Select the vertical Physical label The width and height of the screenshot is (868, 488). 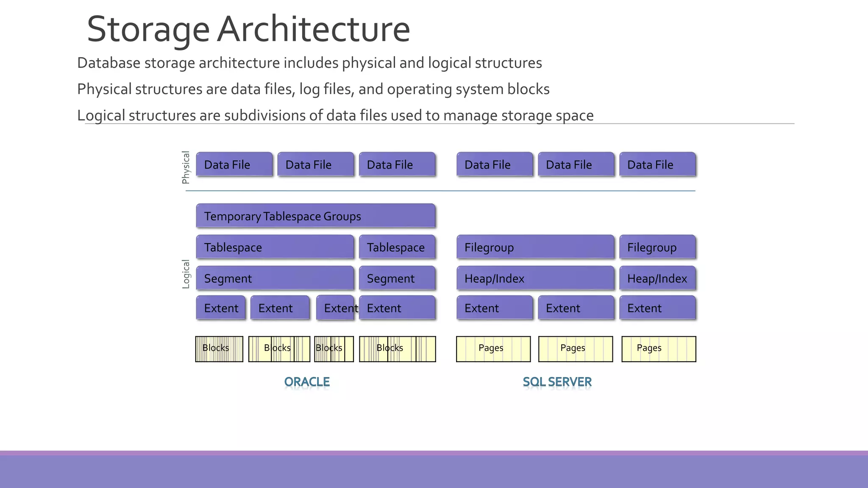click(186, 167)
